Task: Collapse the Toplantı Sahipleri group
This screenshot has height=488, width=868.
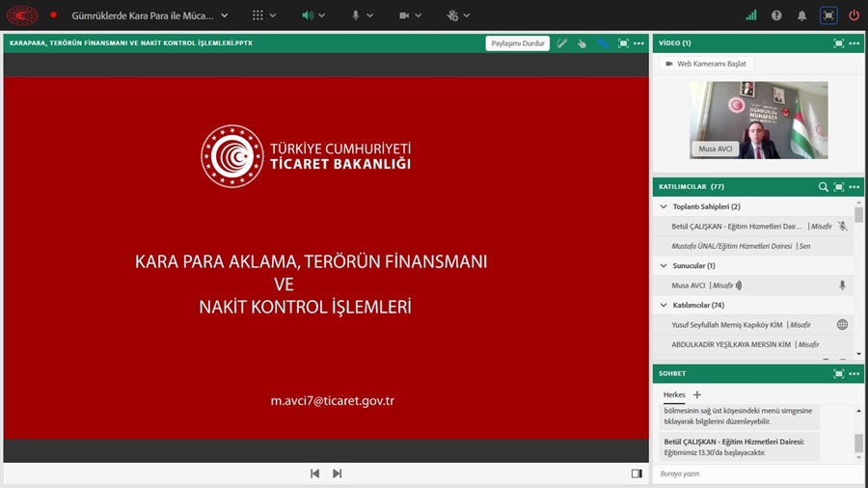Action: coord(664,206)
